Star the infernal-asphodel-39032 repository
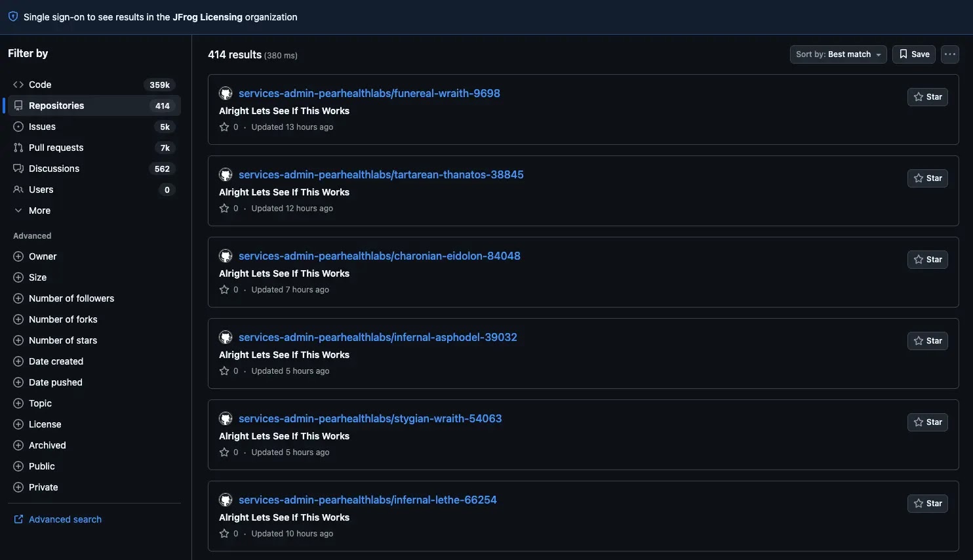Image resolution: width=973 pixels, height=560 pixels. tap(927, 341)
